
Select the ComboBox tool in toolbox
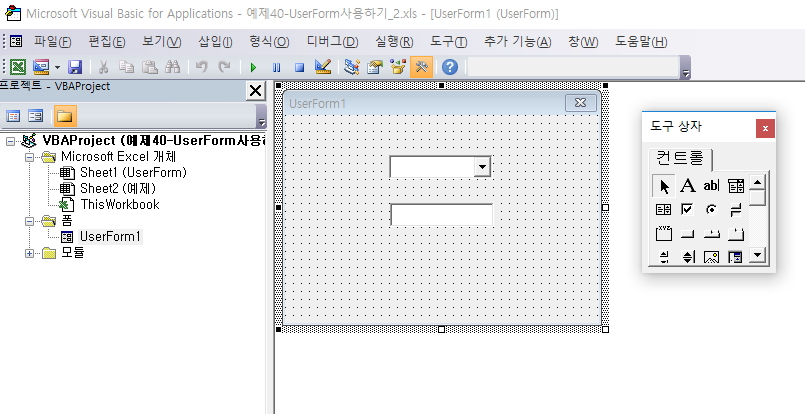coord(736,186)
